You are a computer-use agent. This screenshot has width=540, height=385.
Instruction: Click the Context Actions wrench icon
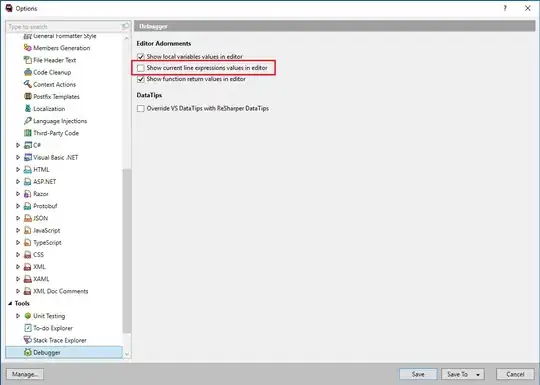coord(28,84)
